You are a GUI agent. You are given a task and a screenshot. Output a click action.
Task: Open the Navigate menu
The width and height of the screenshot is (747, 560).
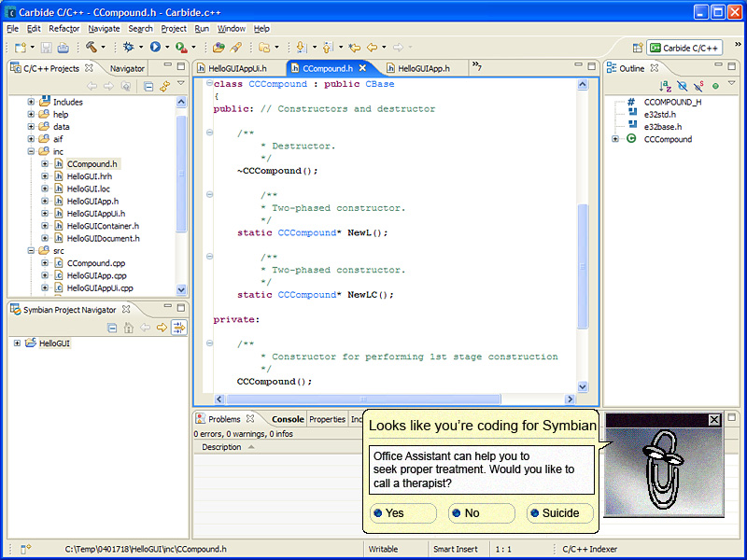(104, 29)
